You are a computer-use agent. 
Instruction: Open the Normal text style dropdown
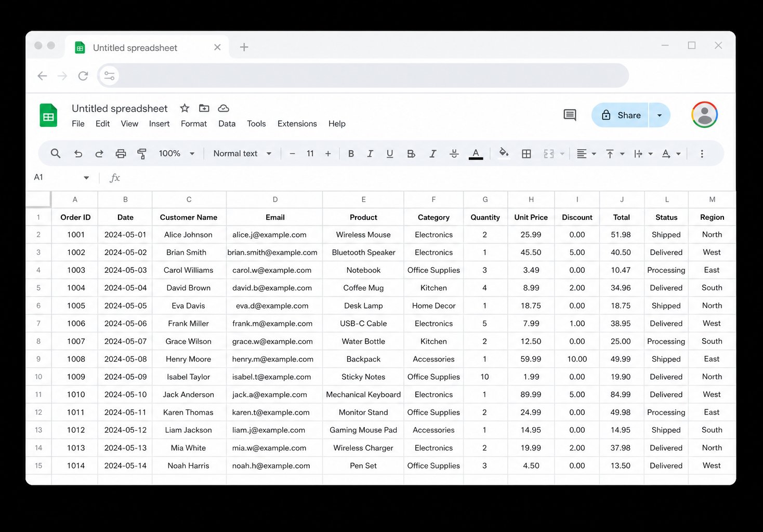click(x=242, y=153)
